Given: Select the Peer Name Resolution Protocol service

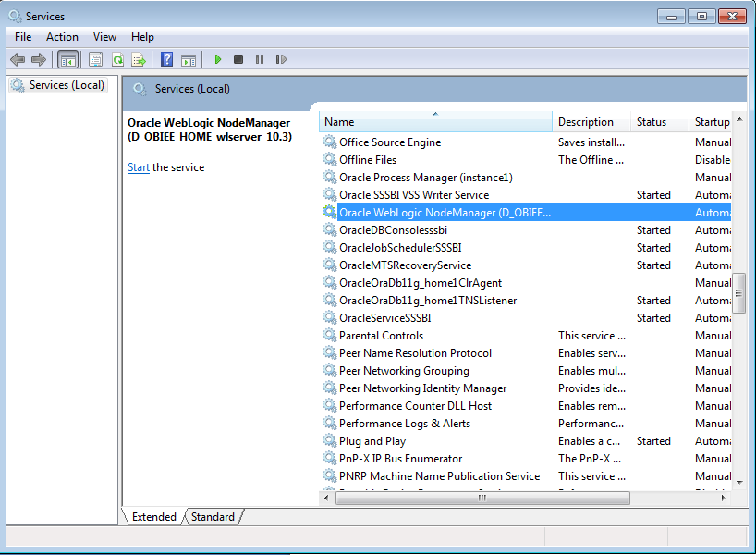Looking at the screenshot, I should pyautogui.click(x=415, y=352).
